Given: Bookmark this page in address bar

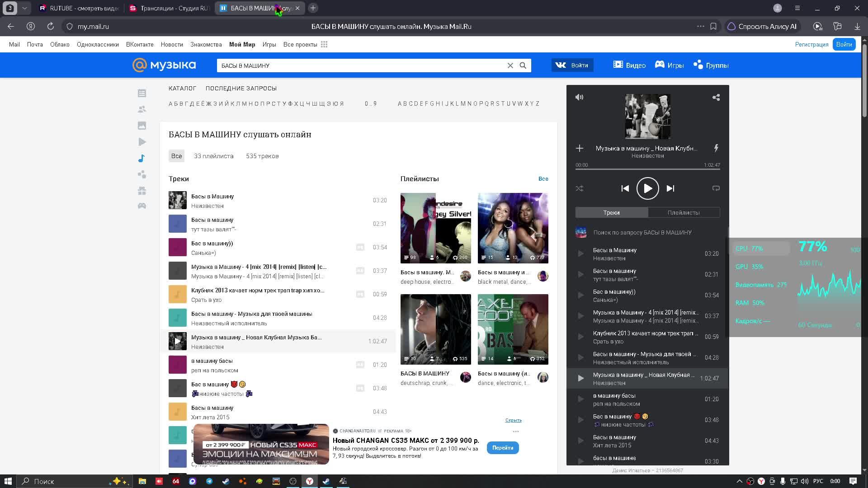Looking at the screenshot, I should tap(713, 27).
